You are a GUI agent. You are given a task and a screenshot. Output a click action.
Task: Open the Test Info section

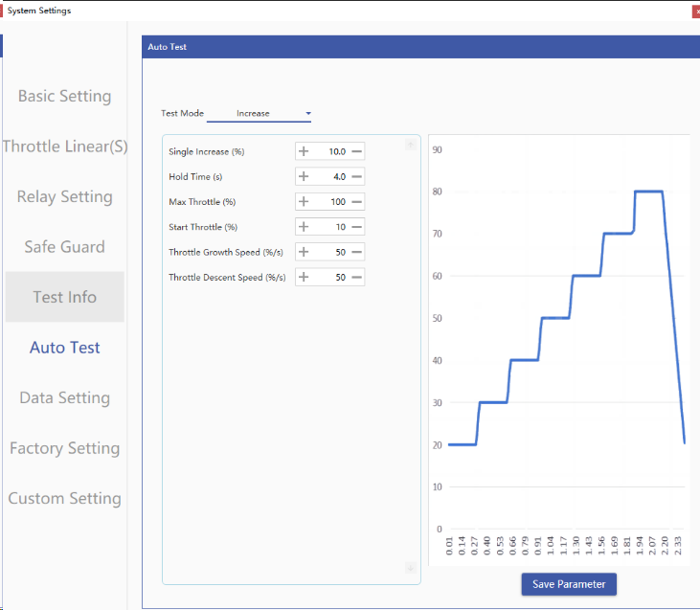[64, 297]
